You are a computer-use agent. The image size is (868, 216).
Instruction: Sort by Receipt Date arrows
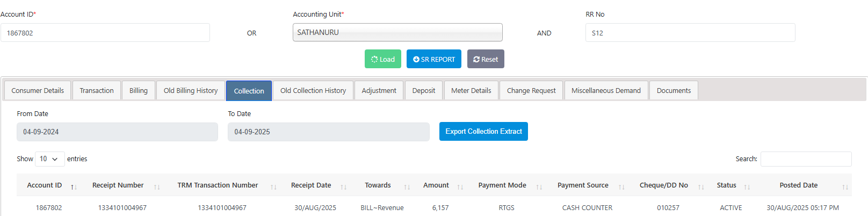click(x=344, y=186)
